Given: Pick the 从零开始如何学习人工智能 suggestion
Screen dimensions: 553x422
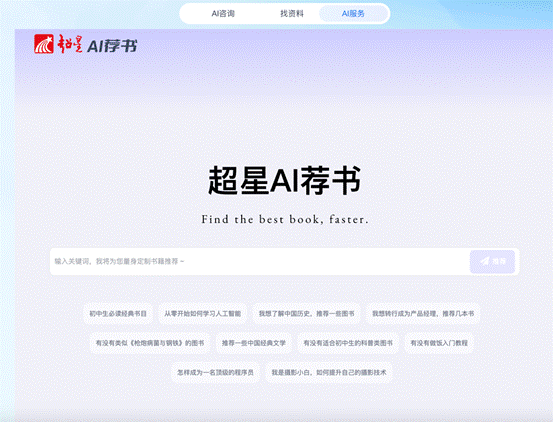Looking at the screenshot, I should tap(202, 313).
